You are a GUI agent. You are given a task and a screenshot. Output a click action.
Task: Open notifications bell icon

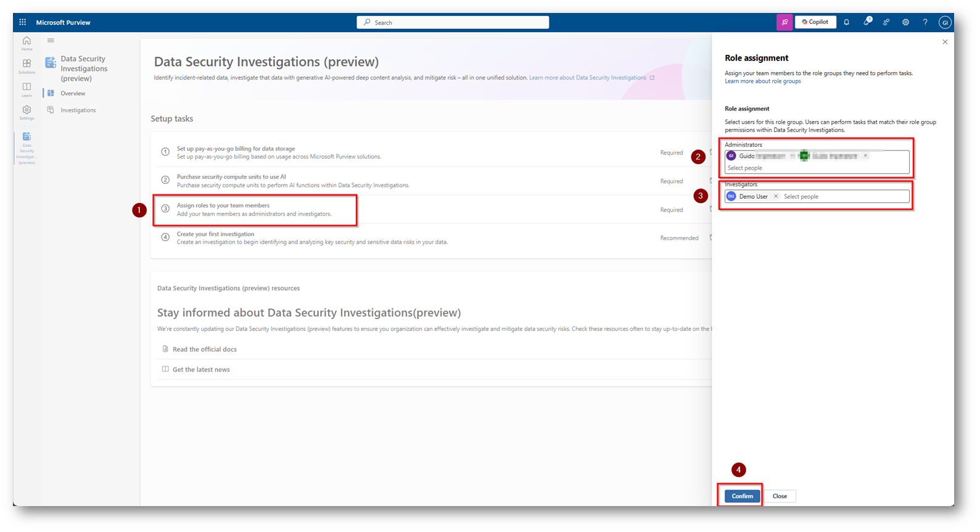(847, 22)
